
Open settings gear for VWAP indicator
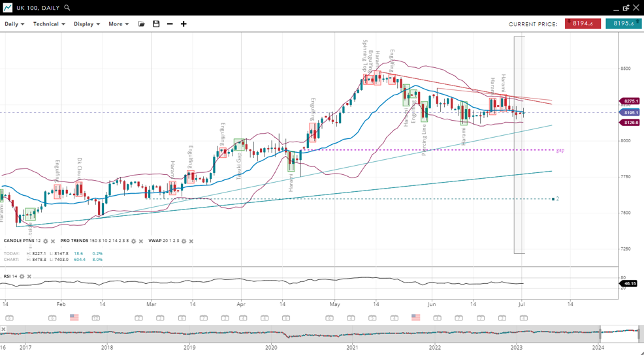click(184, 241)
